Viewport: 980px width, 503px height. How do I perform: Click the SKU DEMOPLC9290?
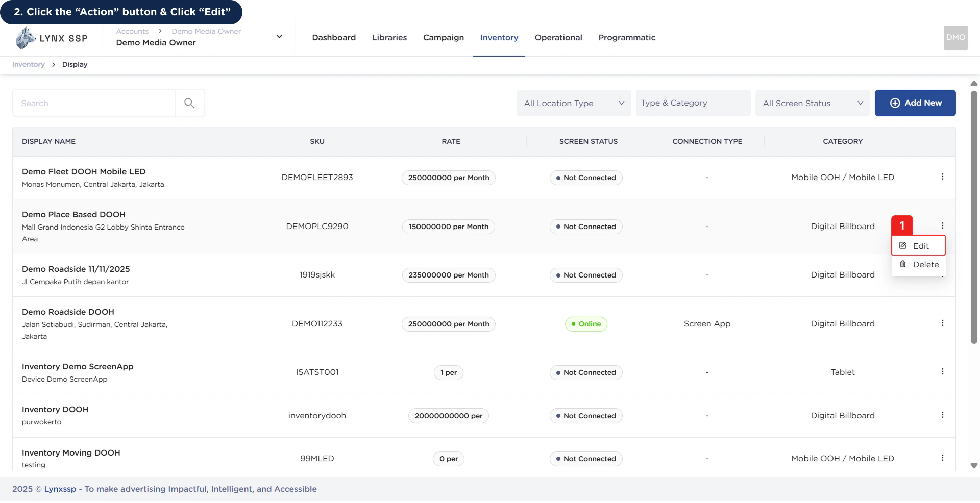click(x=317, y=226)
